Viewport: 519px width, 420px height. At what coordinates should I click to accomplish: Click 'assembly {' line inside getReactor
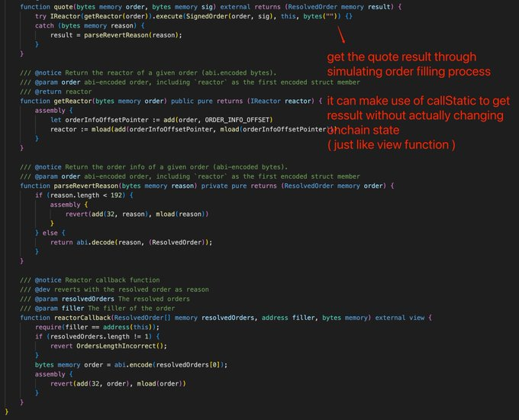pos(53,111)
